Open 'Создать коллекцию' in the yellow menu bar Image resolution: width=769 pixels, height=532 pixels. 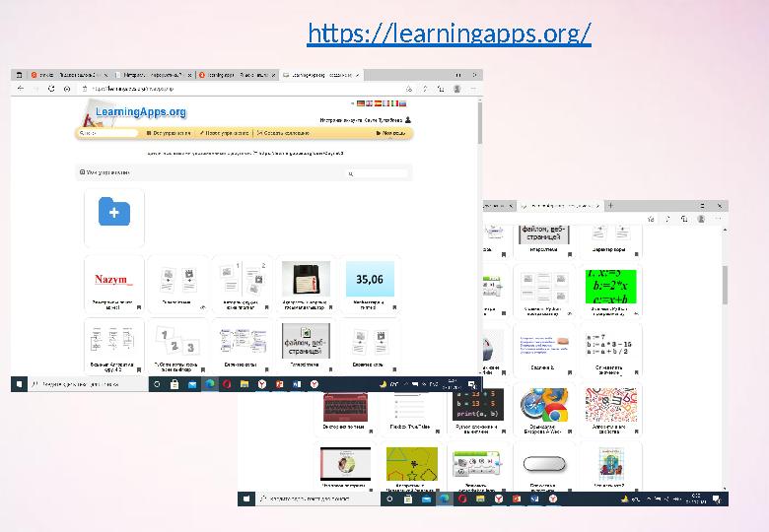(x=283, y=133)
